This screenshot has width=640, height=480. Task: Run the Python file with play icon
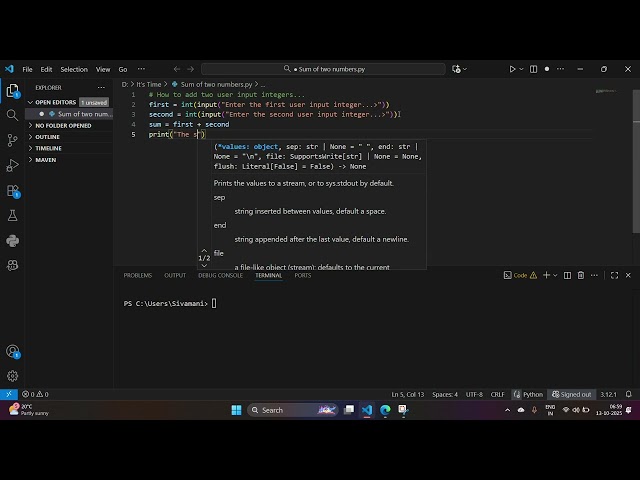coord(512,69)
